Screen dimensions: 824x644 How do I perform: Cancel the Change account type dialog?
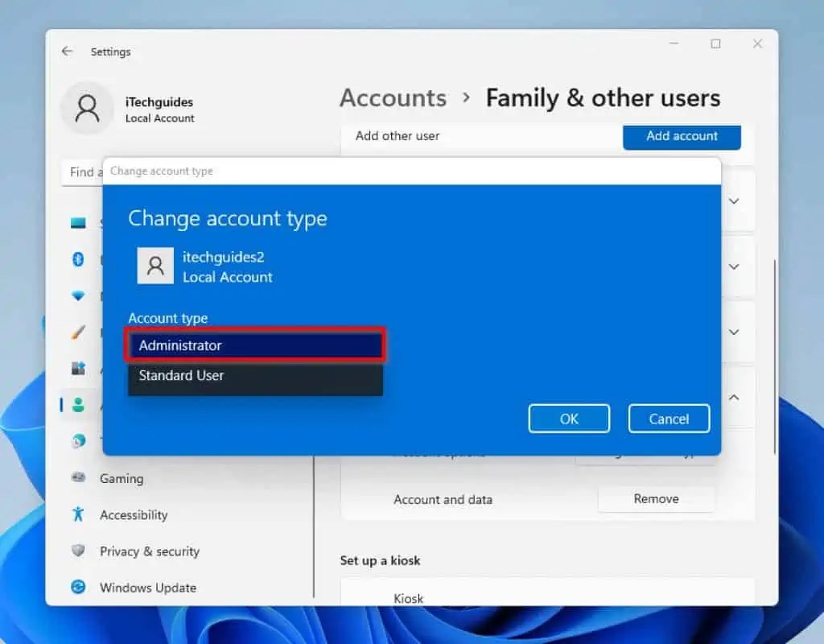click(669, 419)
